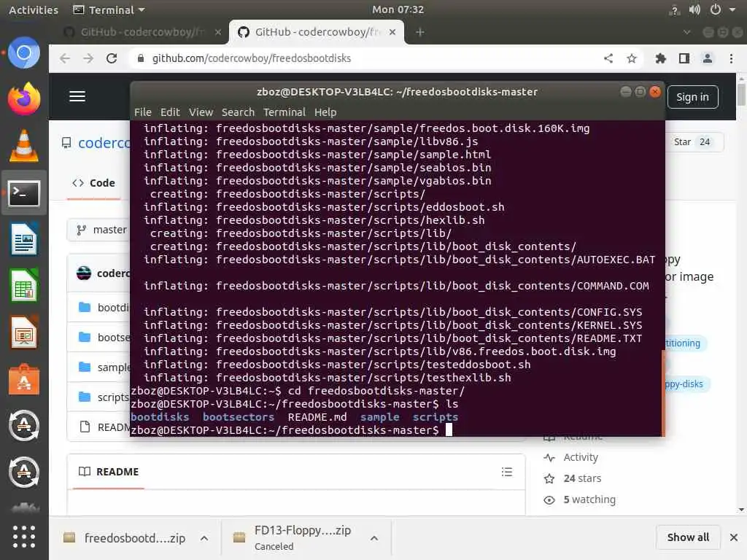Open terminal File menu
The height and width of the screenshot is (560, 747).
(143, 112)
